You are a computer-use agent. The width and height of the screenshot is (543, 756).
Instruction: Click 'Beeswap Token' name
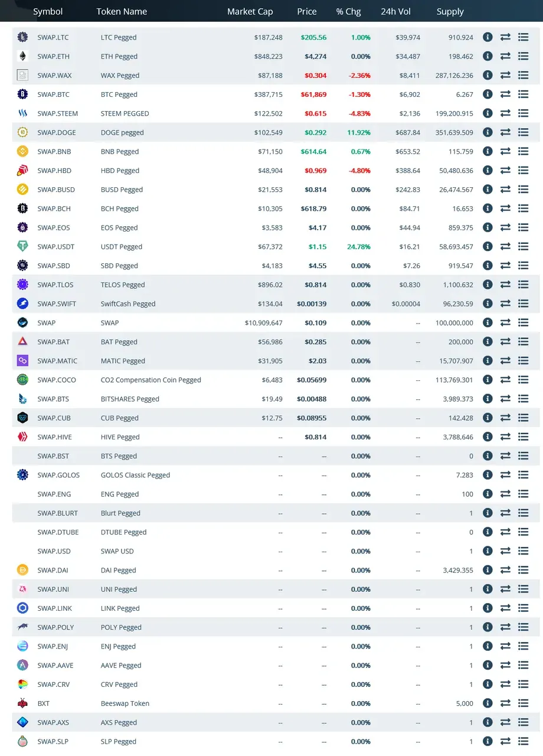click(x=125, y=703)
